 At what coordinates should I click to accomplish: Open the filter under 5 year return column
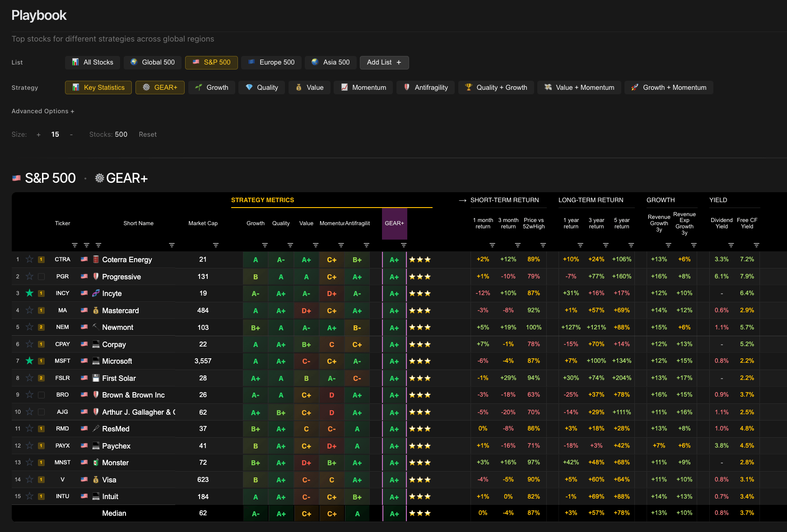[631, 245]
